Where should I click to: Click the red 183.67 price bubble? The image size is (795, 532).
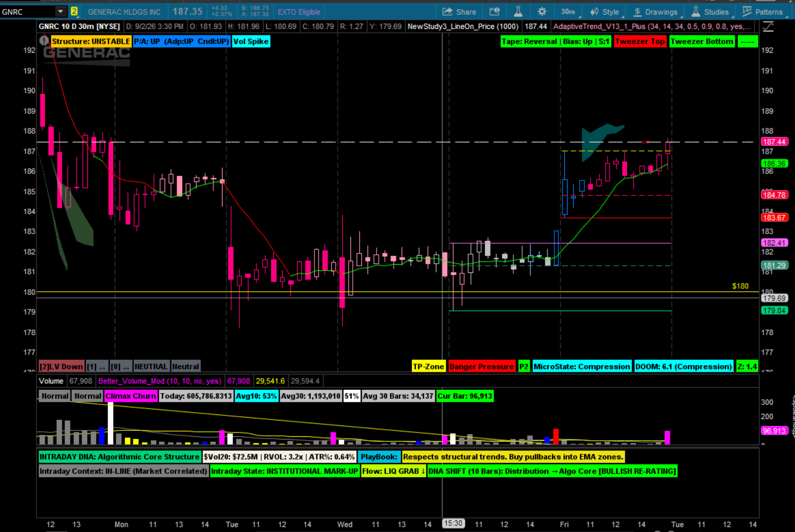pyautogui.click(x=774, y=217)
